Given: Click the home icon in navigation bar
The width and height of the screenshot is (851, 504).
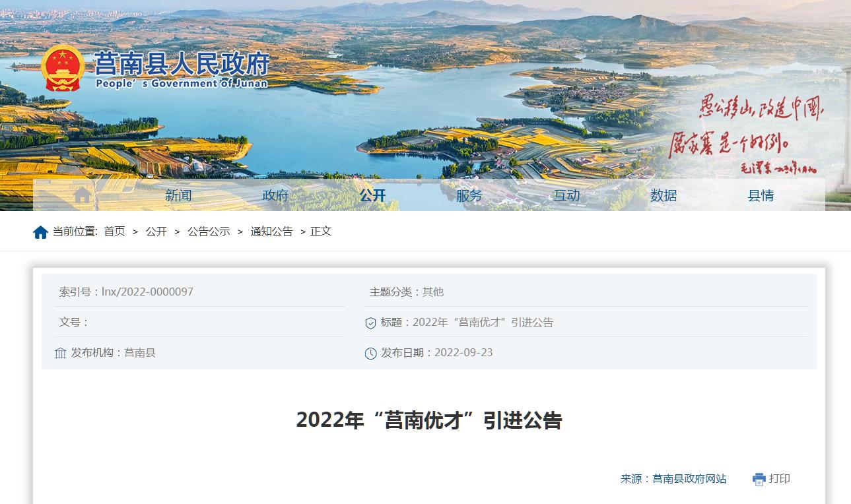Looking at the screenshot, I should pyautogui.click(x=83, y=195).
